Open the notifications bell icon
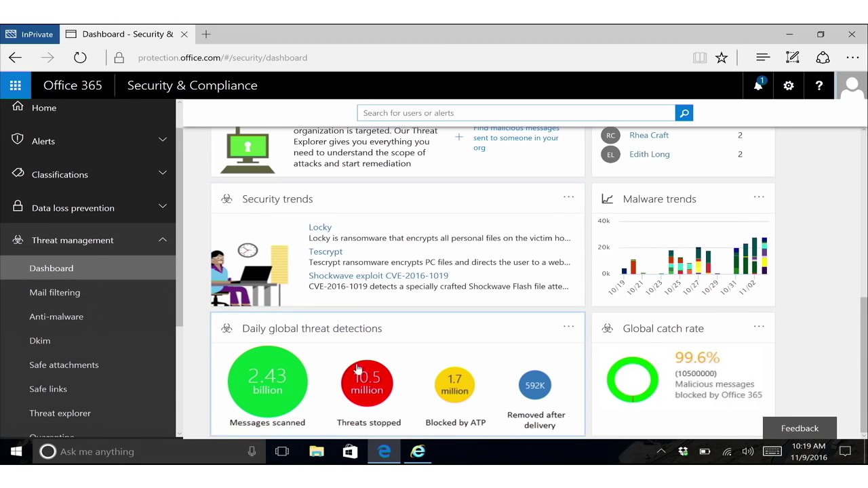This screenshot has width=868, height=488. 758,85
